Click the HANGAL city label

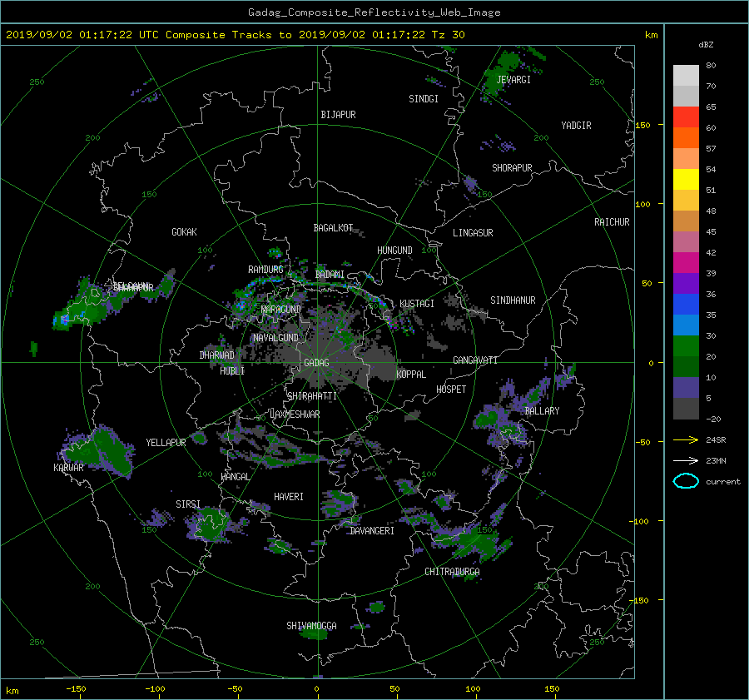(x=235, y=477)
